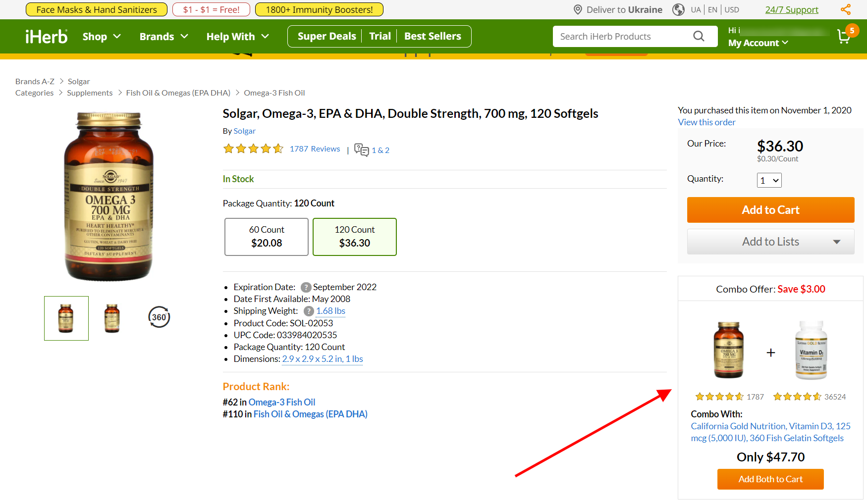The image size is (867, 504).
Task: Click the expiration date help icon
Action: (307, 287)
